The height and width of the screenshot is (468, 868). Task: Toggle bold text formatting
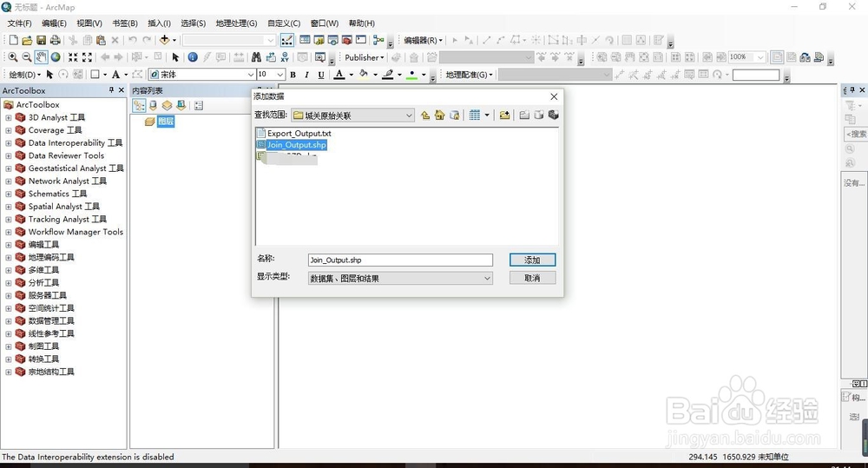[x=293, y=74]
